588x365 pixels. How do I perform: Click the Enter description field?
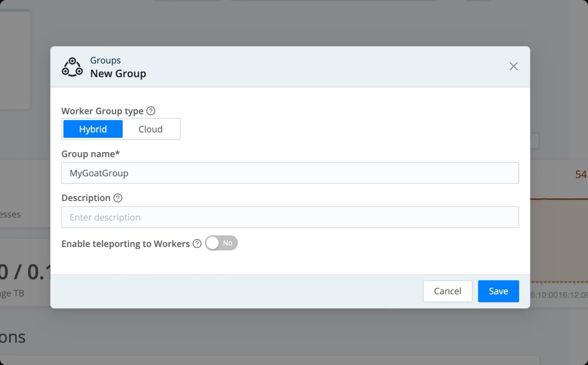point(290,217)
